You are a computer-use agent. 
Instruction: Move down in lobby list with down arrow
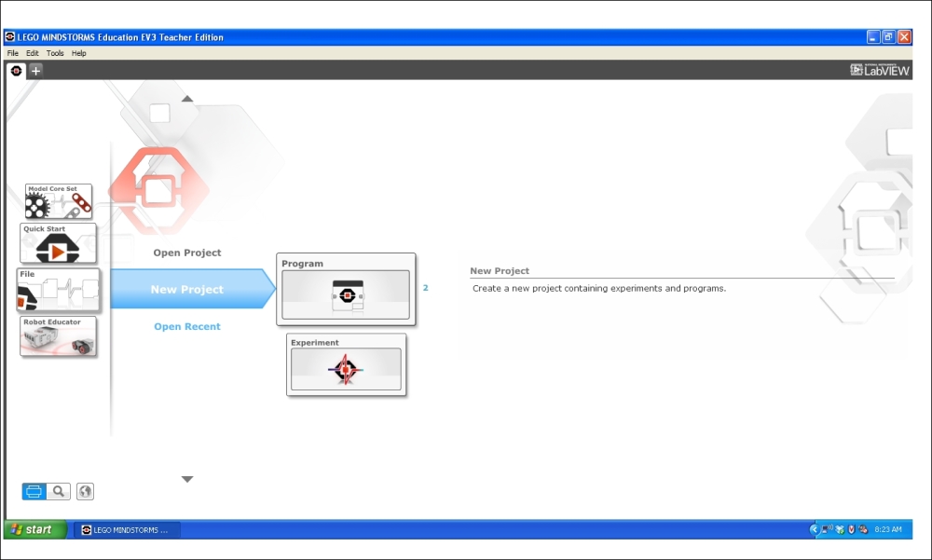[x=187, y=479]
